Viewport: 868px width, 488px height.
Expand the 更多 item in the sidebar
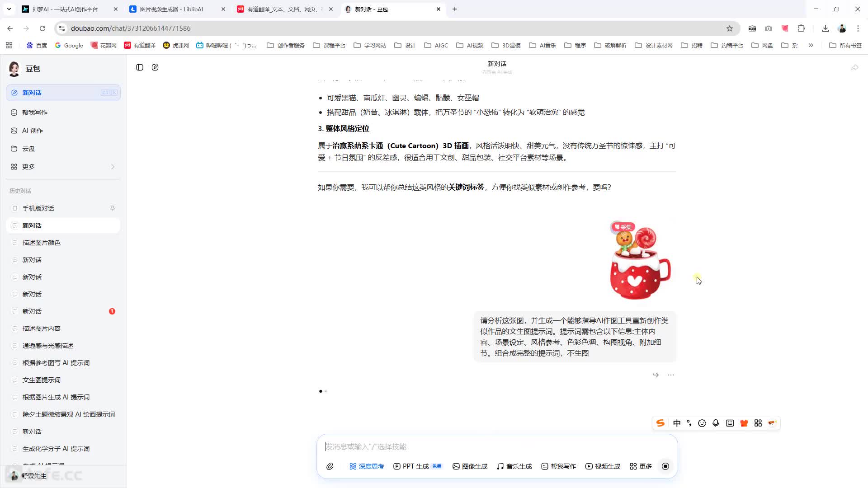point(63,167)
